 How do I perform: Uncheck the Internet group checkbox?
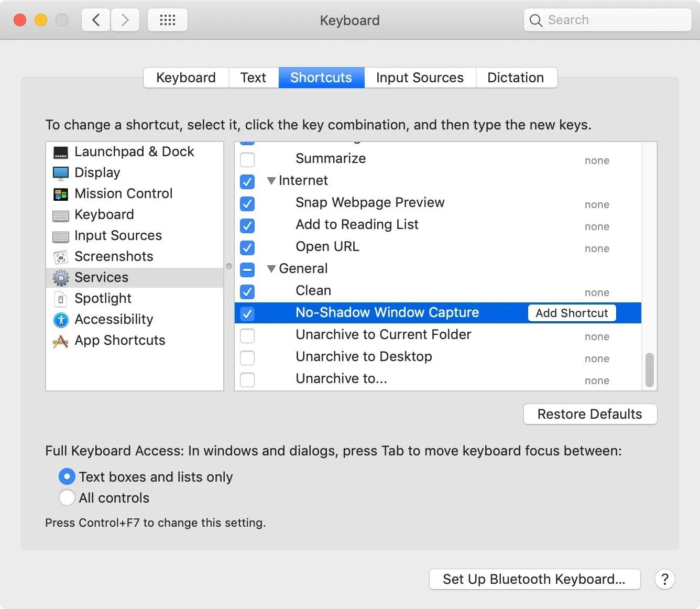pyautogui.click(x=247, y=181)
